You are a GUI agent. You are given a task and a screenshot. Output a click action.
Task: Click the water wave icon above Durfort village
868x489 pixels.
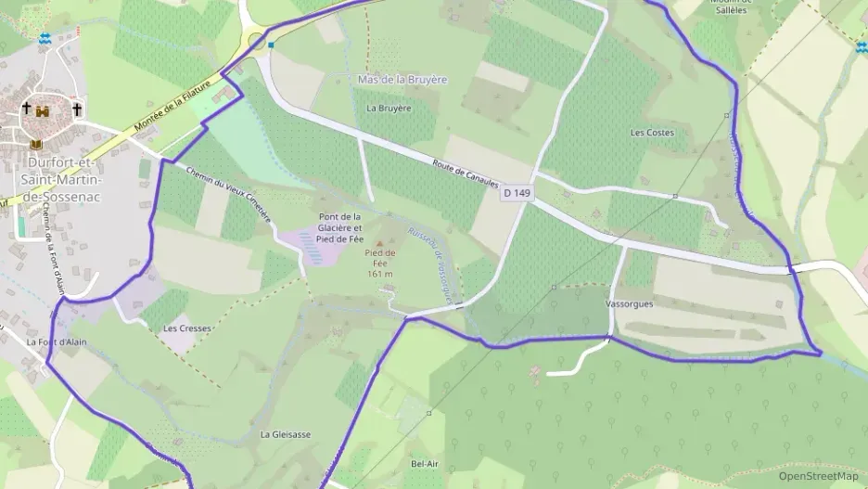point(45,38)
